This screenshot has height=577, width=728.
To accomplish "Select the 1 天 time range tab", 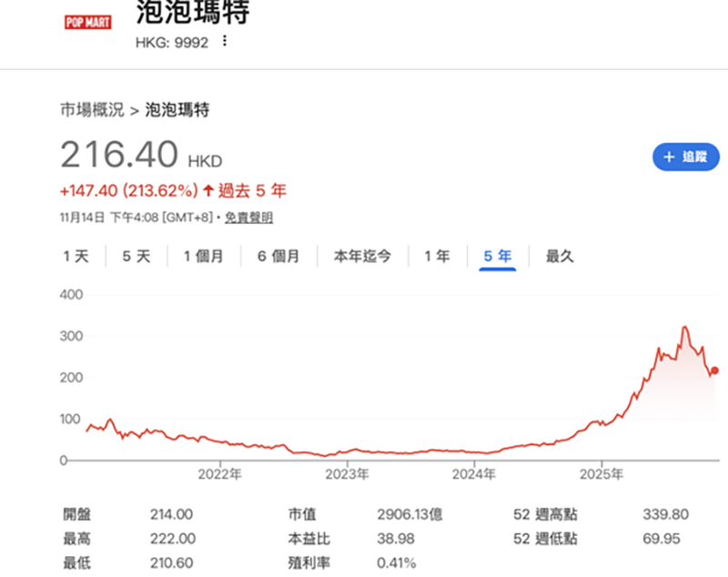I will coord(76,257).
